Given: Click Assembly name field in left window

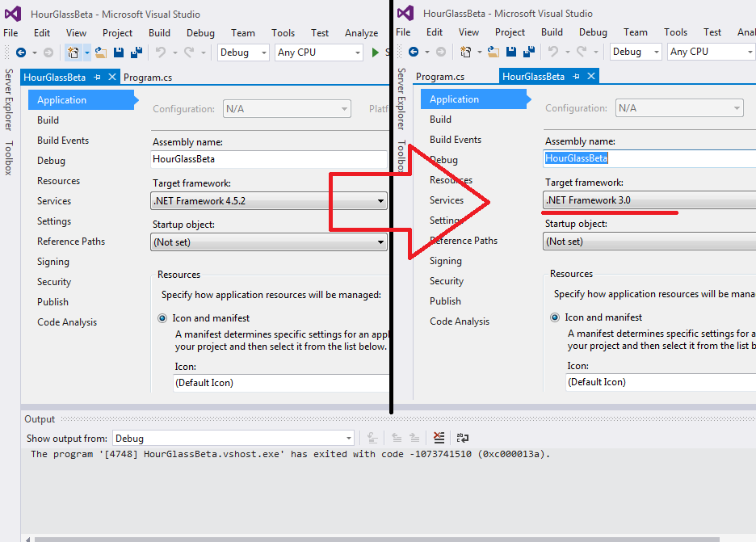Looking at the screenshot, I should pyautogui.click(x=269, y=160).
